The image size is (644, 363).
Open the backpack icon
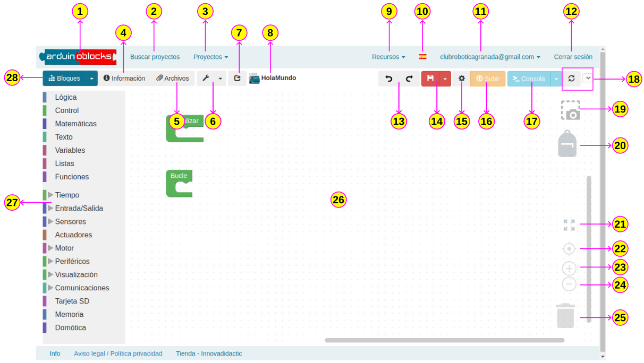567,144
